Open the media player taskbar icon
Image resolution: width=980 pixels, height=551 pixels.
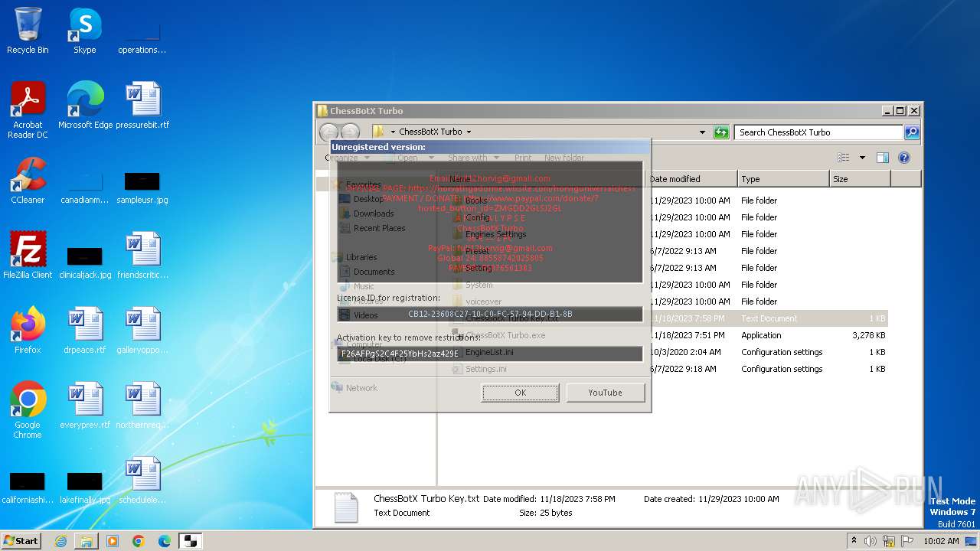coord(113,541)
